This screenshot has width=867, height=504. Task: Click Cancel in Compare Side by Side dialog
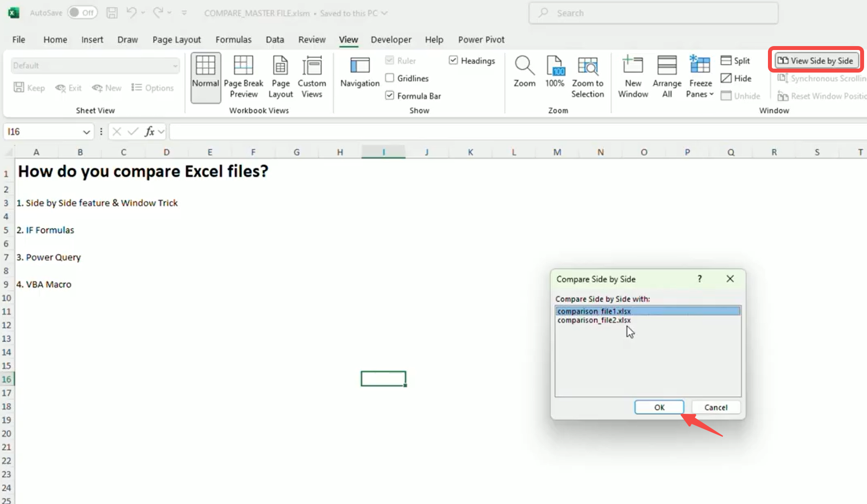coord(716,407)
